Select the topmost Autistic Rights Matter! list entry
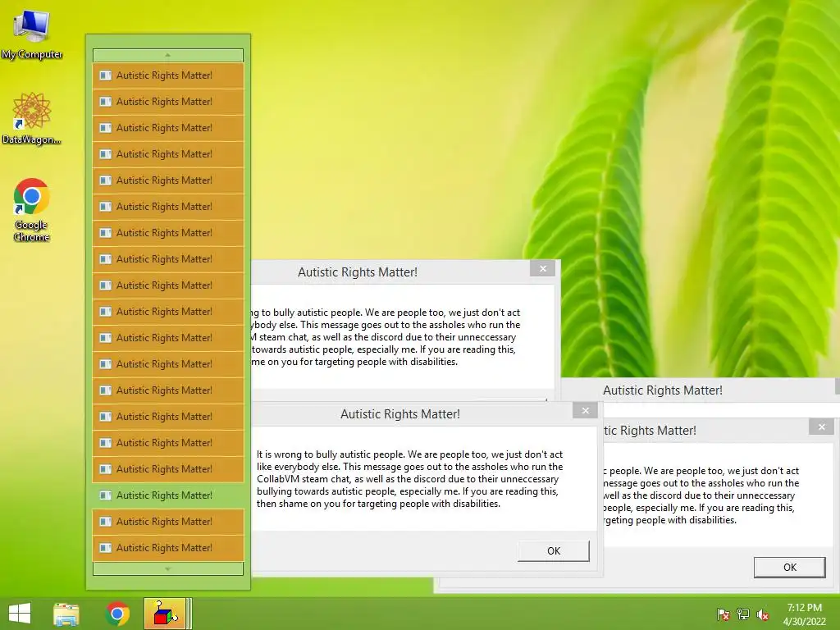 click(168, 75)
